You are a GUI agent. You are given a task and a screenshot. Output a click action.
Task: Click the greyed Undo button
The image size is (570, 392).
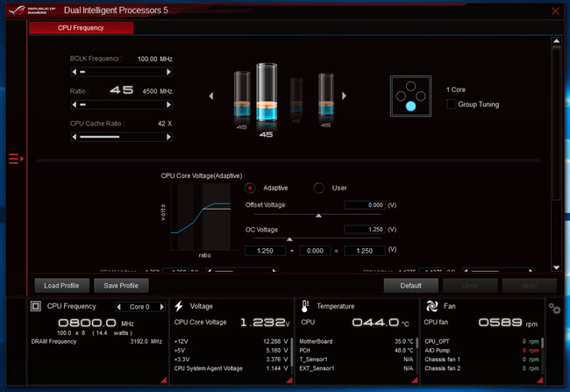coord(470,286)
